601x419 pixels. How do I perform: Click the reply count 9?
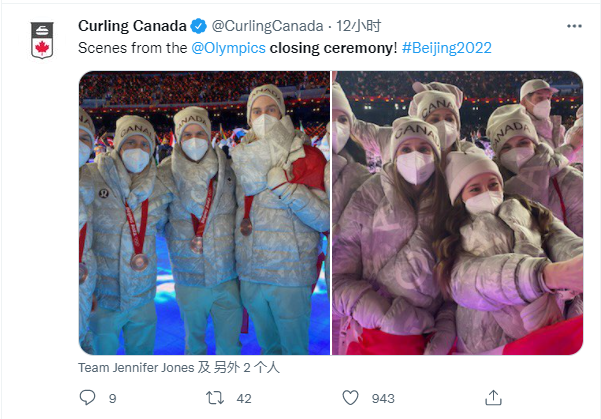point(113,398)
